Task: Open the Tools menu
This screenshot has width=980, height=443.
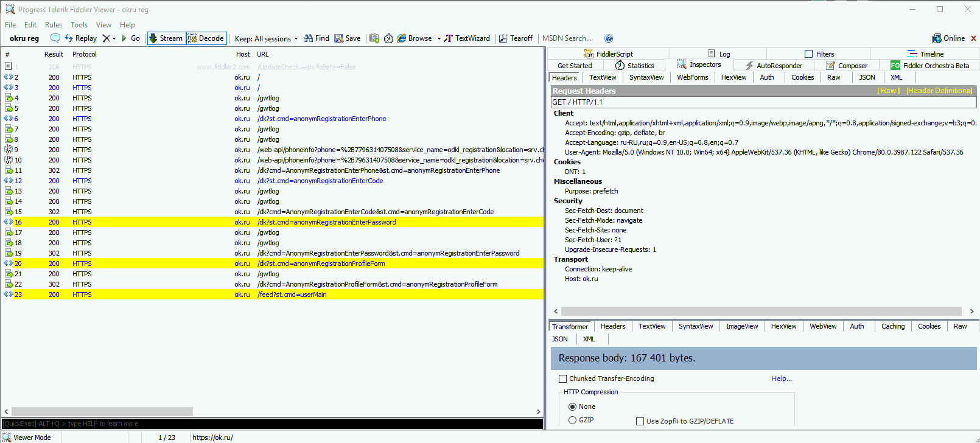Action: (79, 25)
